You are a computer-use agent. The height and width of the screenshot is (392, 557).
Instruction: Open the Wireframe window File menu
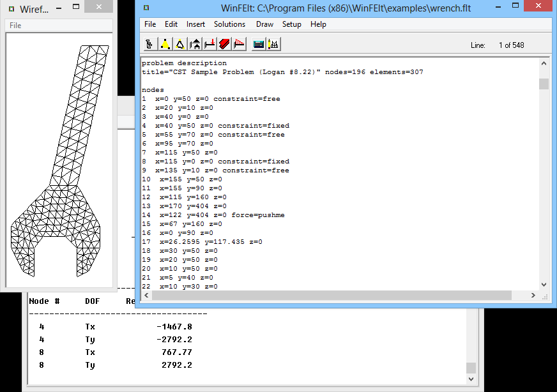[x=15, y=26]
